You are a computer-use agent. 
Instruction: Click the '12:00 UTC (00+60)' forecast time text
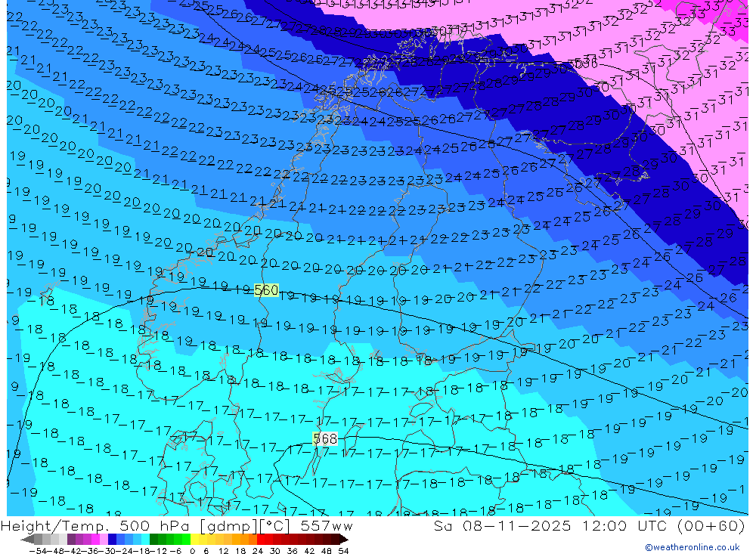pyautogui.click(x=664, y=525)
